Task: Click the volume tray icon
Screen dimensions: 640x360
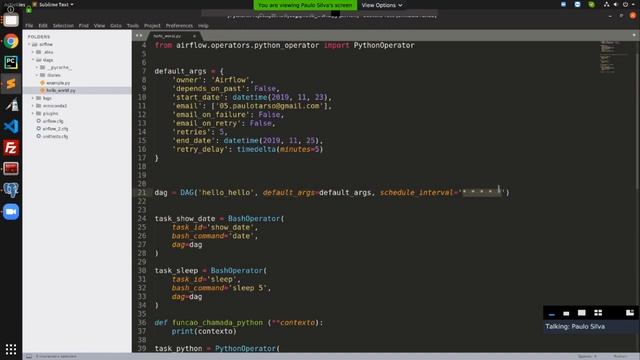Action: point(616,4)
